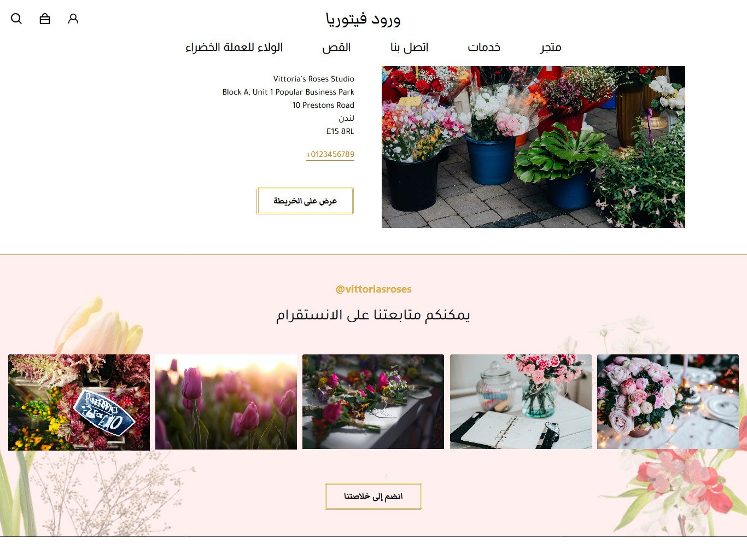
Task: Click the انضم إلى خلاصتنا button
Action: [373, 496]
